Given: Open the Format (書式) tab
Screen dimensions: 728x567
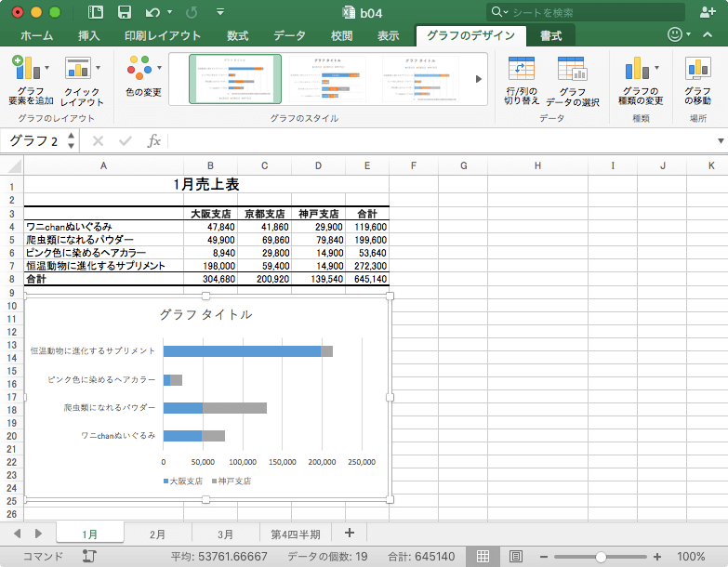Looking at the screenshot, I should (x=550, y=35).
